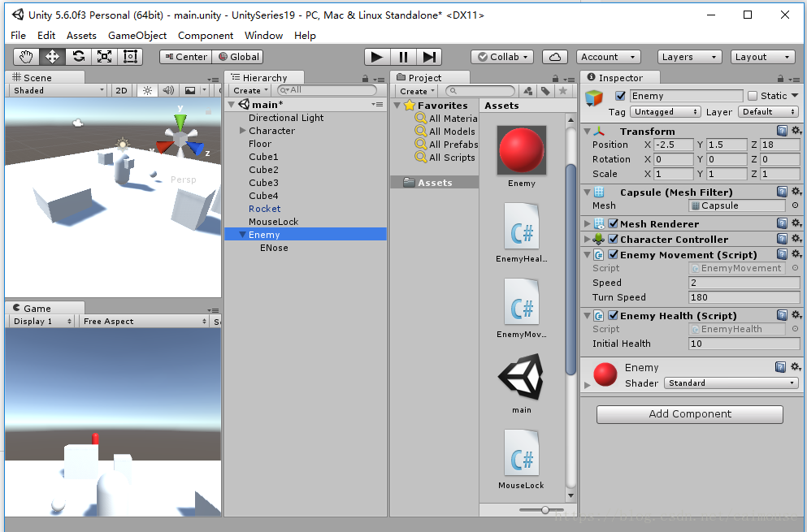The height and width of the screenshot is (532, 807).
Task: Adjust Project icon size slider
Action: coord(545,510)
